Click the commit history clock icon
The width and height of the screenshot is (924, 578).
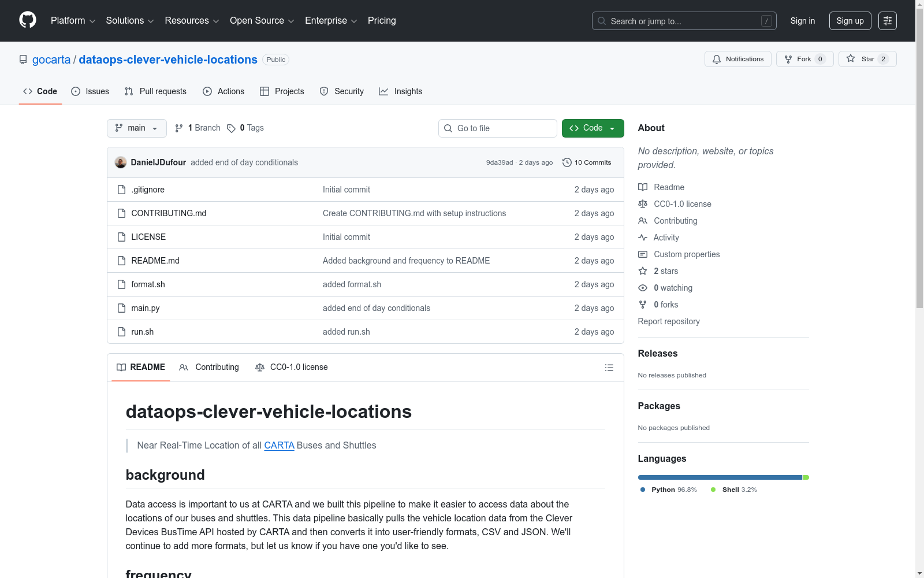click(x=567, y=162)
